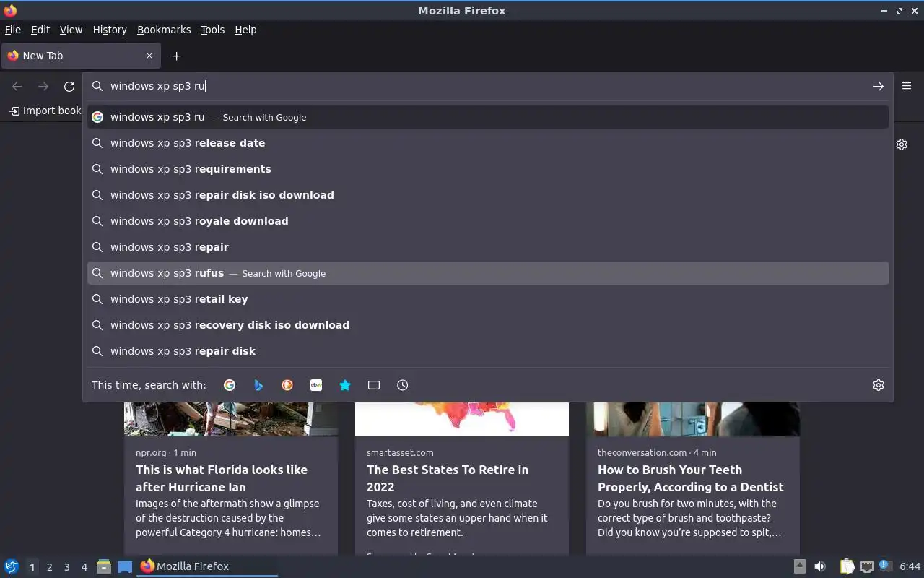Click hurricane aftermath article thumbnail
Screen dimensions: 924x578
click(231, 420)
